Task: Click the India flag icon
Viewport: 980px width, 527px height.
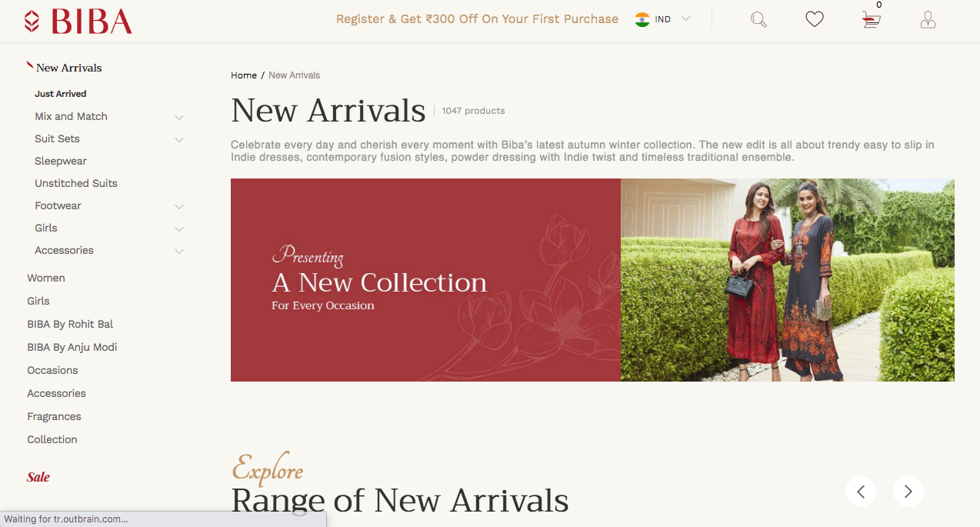Action: tap(642, 19)
